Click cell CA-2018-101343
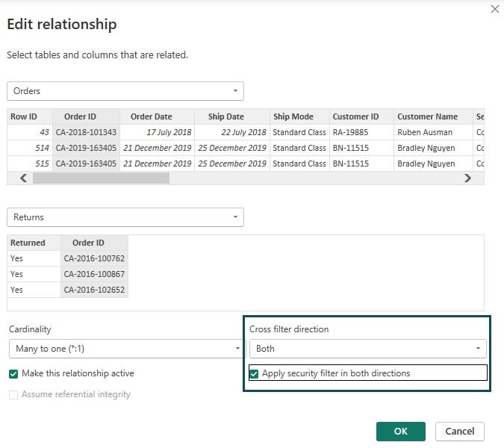 pyautogui.click(x=86, y=132)
